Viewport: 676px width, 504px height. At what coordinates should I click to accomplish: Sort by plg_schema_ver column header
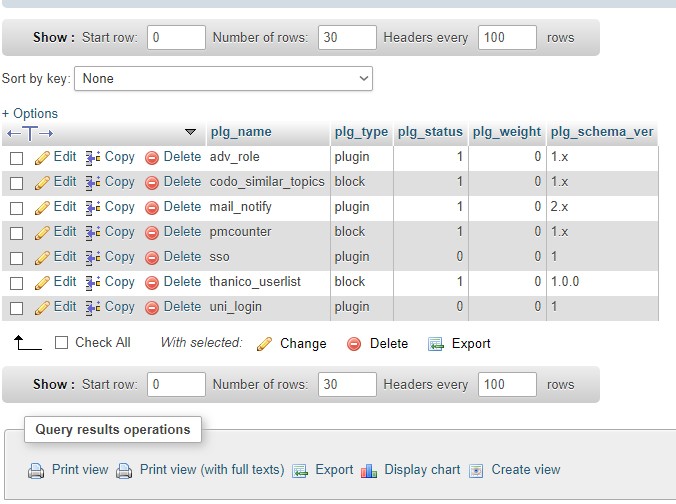(x=602, y=131)
